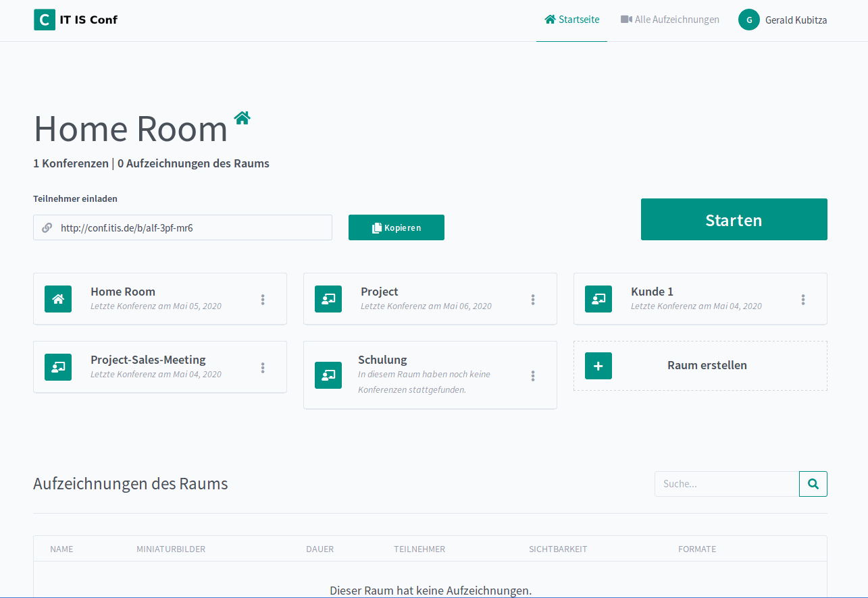
Task: Click the Project room icon
Action: point(328,298)
